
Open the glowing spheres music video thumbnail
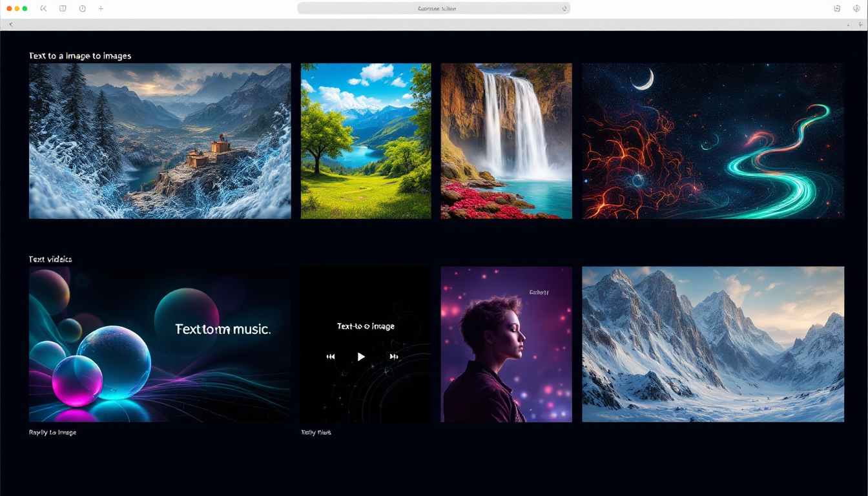[160, 344]
